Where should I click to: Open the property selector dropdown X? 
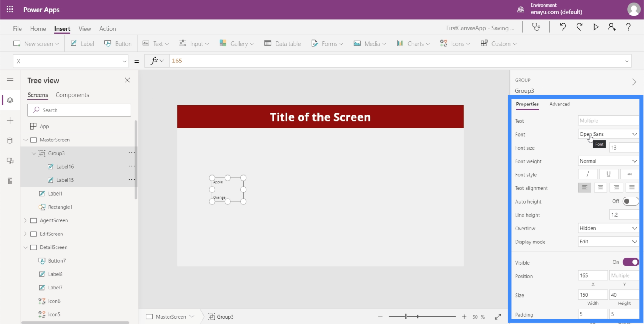click(x=71, y=61)
